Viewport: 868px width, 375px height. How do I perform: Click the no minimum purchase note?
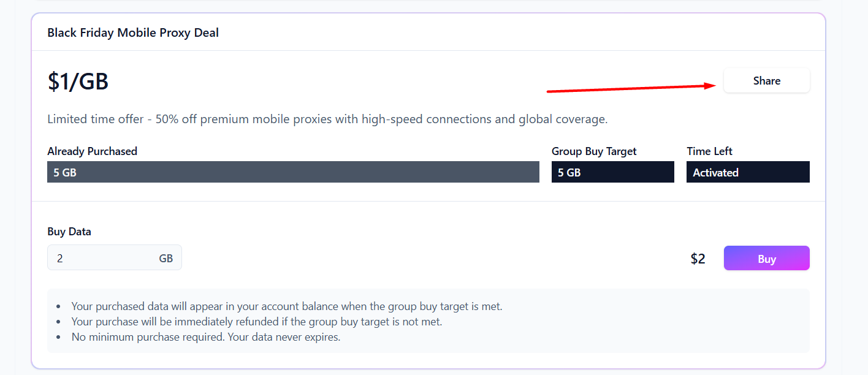click(x=205, y=337)
